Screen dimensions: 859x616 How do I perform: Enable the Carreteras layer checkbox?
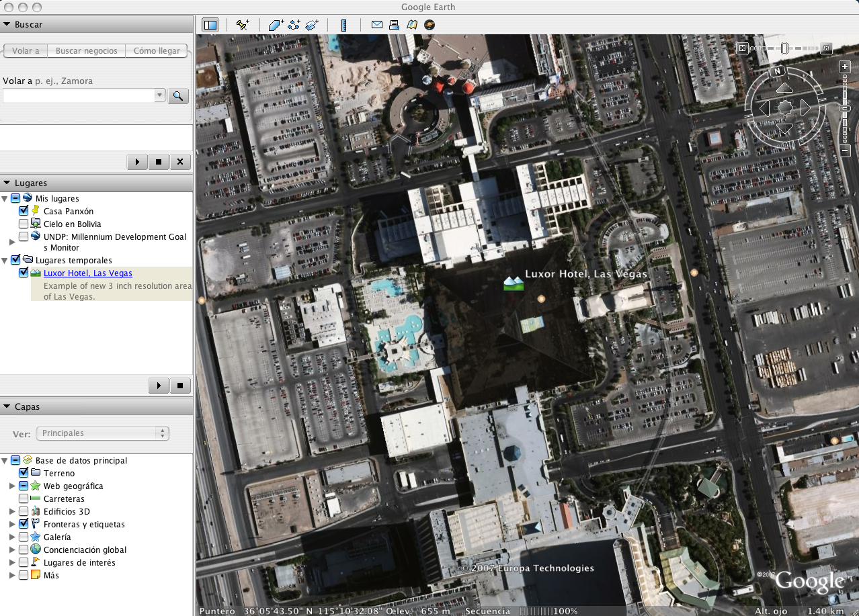(x=24, y=498)
